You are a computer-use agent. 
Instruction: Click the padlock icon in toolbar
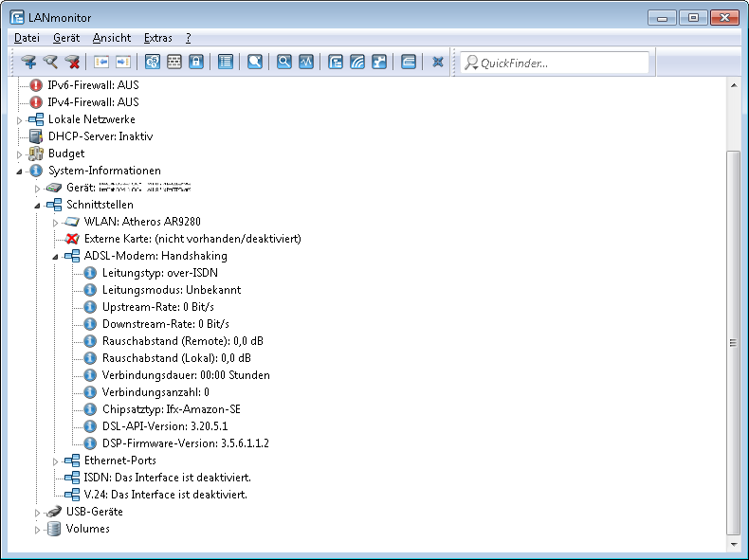click(196, 63)
